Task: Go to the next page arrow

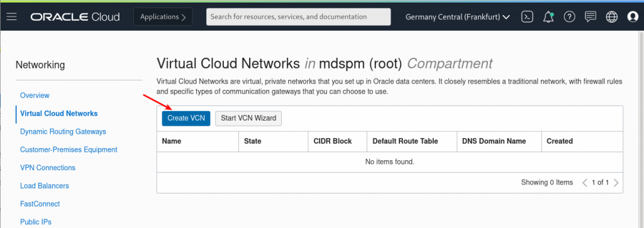Action: [x=616, y=183]
